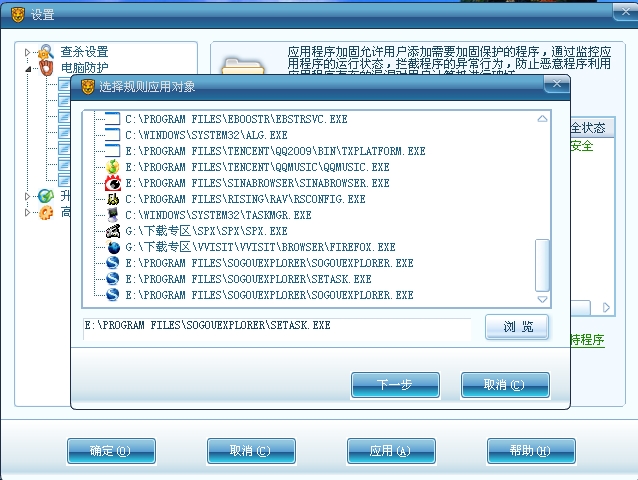
Task: Click the program path input field
Action: pyautogui.click(x=277, y=328)
